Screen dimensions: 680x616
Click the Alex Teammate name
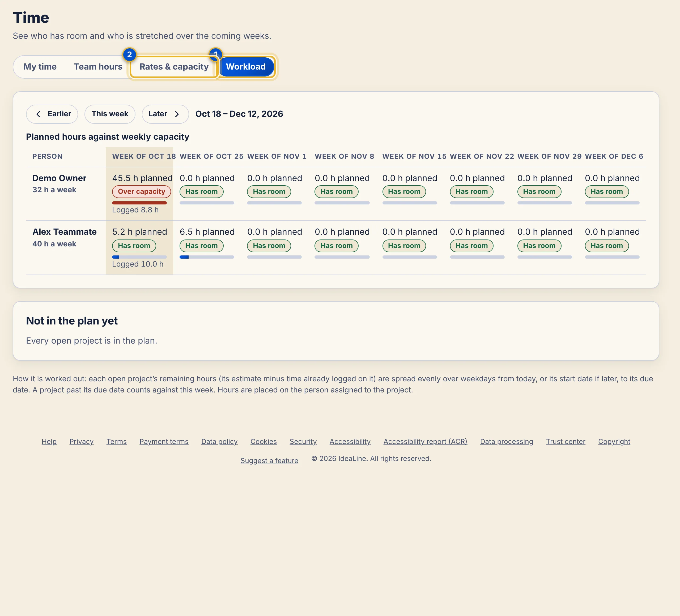[x=65, y=232]
